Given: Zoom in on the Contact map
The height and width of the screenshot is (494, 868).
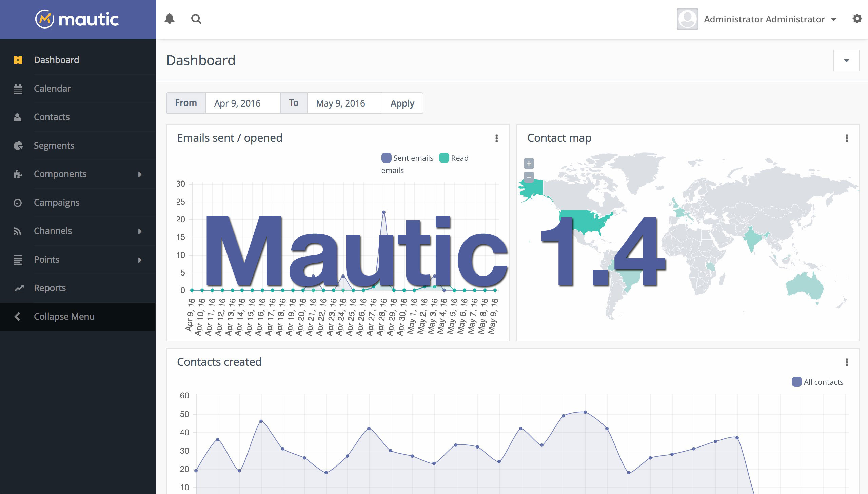Looking at the screenshot, I should (x=529, y=164).
